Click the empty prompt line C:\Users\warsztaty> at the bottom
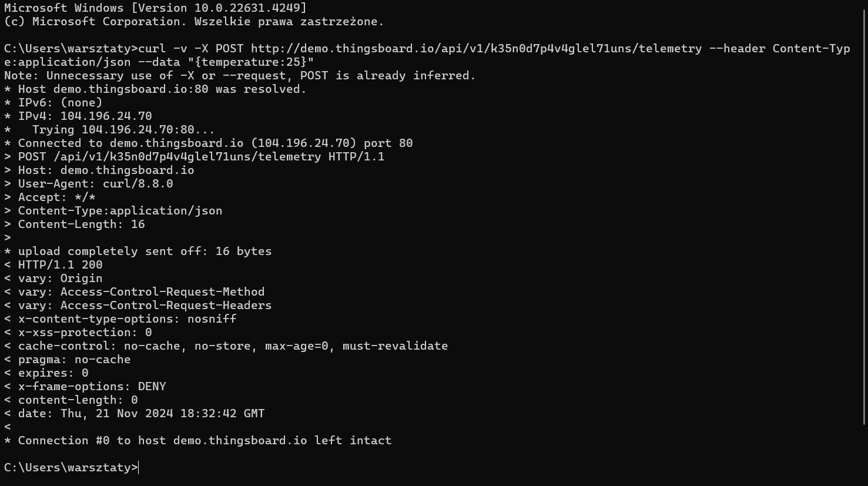Screen dimensions: 868x486 coord(71,468)
